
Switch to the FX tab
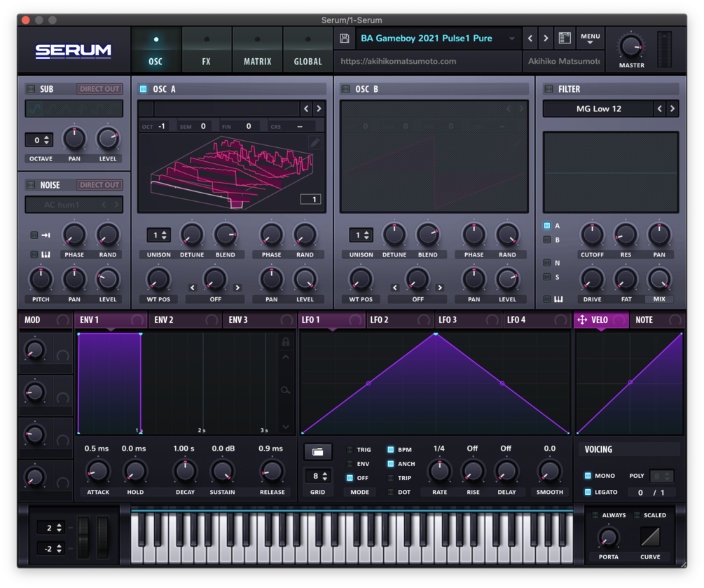coord(206,50)
